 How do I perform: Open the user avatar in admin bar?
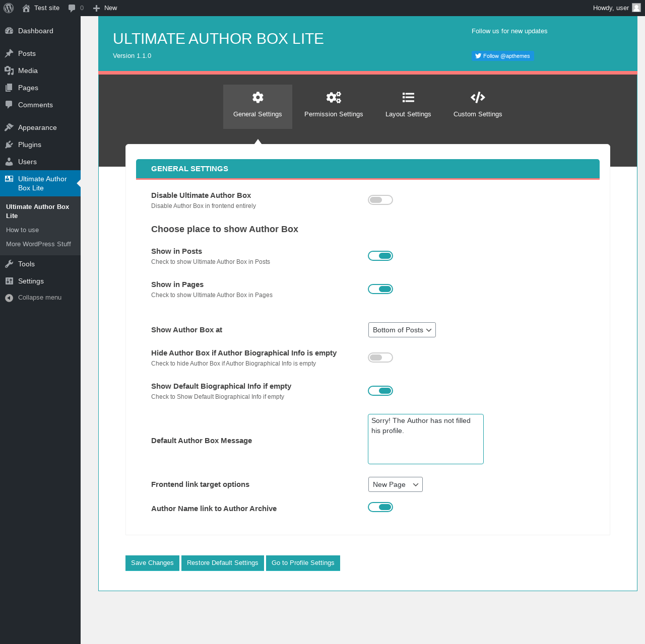click(636, 8)
